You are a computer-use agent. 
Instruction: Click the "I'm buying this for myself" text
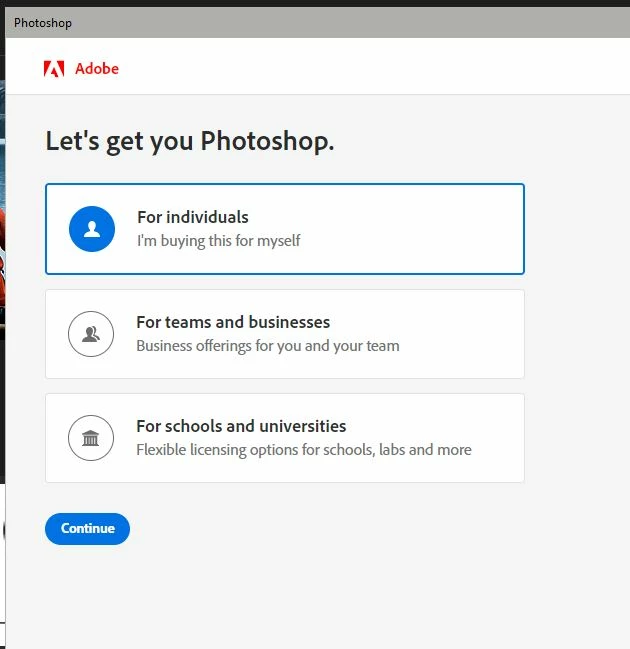(x=219, y=241)
